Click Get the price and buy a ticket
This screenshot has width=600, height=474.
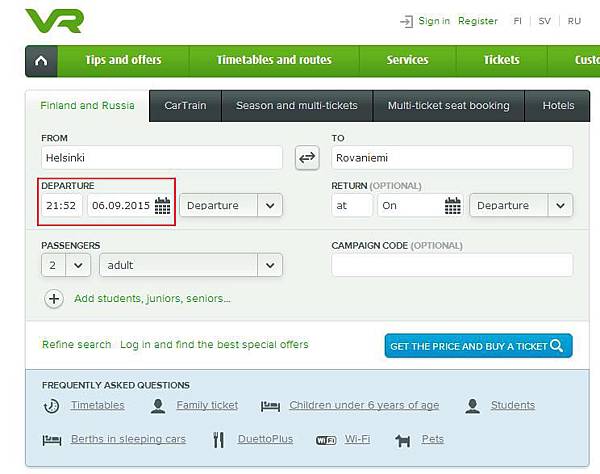click(478, 346)
